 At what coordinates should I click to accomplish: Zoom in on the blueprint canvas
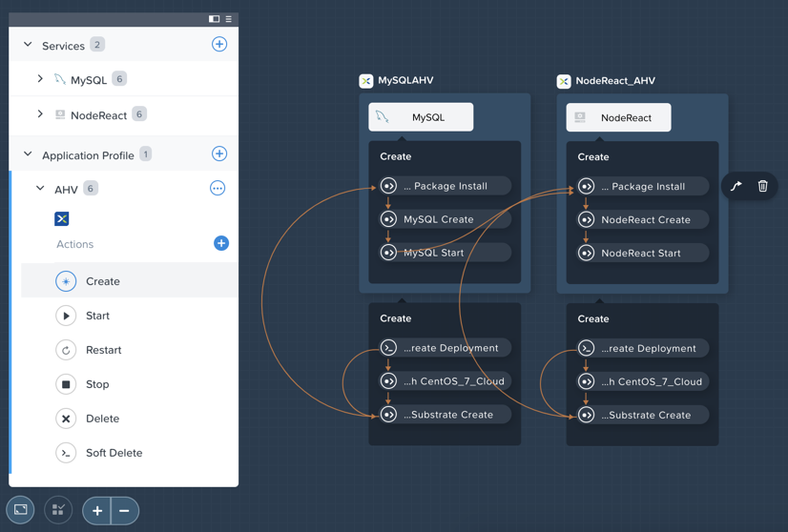click(97, 511)
